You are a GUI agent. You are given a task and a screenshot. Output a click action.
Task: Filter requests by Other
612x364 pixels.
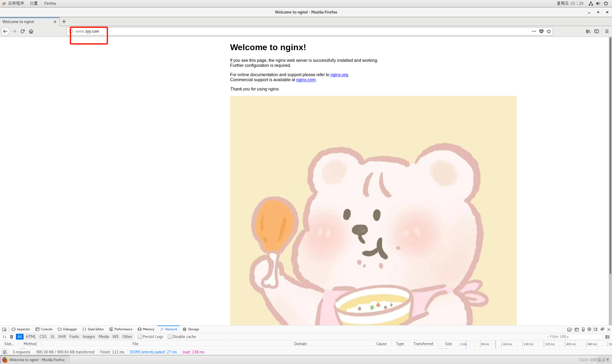127,337
